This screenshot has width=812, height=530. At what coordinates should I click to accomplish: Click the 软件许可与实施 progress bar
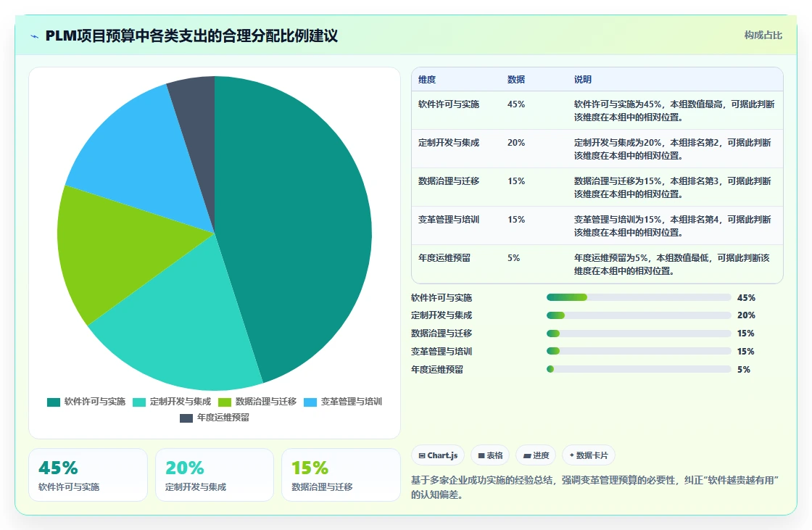pyautogui.click(x=639, y=297)
